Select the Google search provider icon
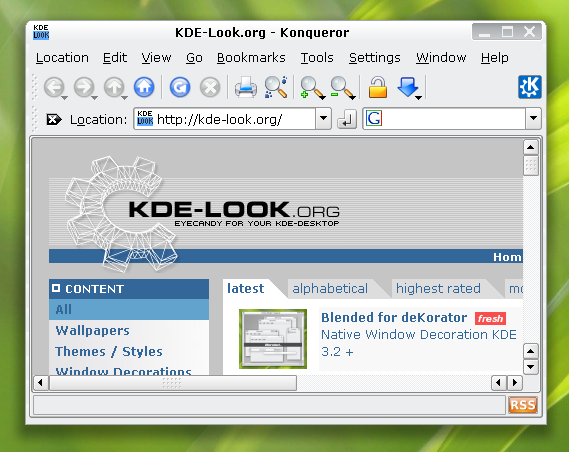The width and height of the screenshot is (569, 452). click(x=374, y=119)
